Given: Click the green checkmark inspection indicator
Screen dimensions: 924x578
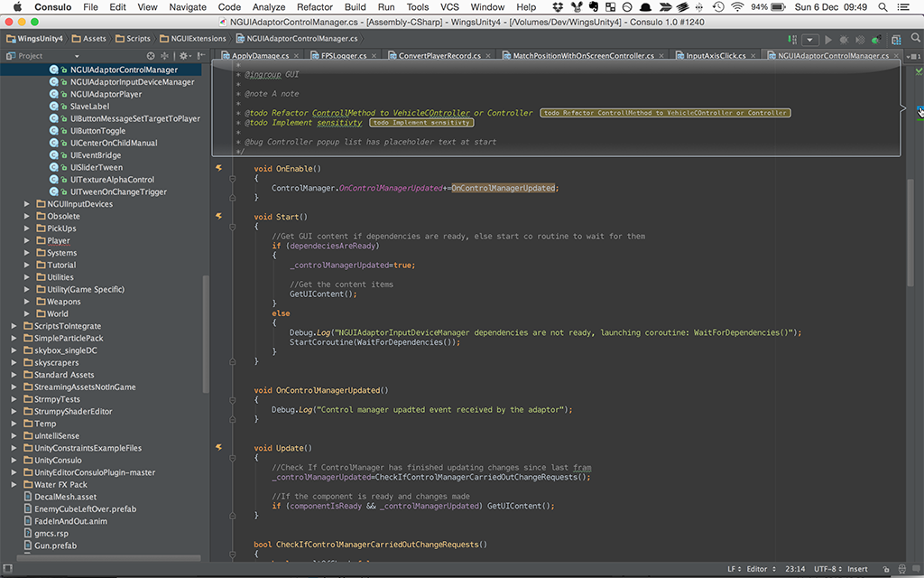Looking at the screenshot, I should coord(919,71).
